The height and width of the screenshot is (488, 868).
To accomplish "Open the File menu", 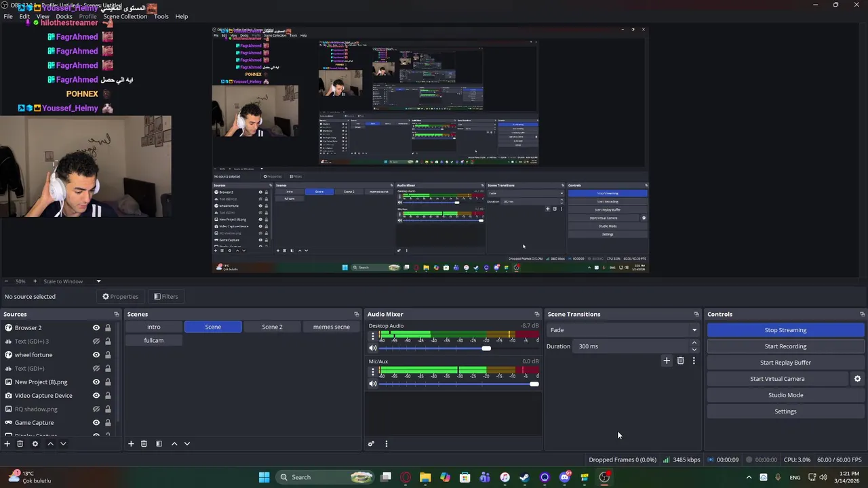I will click(x=8, y=16).
